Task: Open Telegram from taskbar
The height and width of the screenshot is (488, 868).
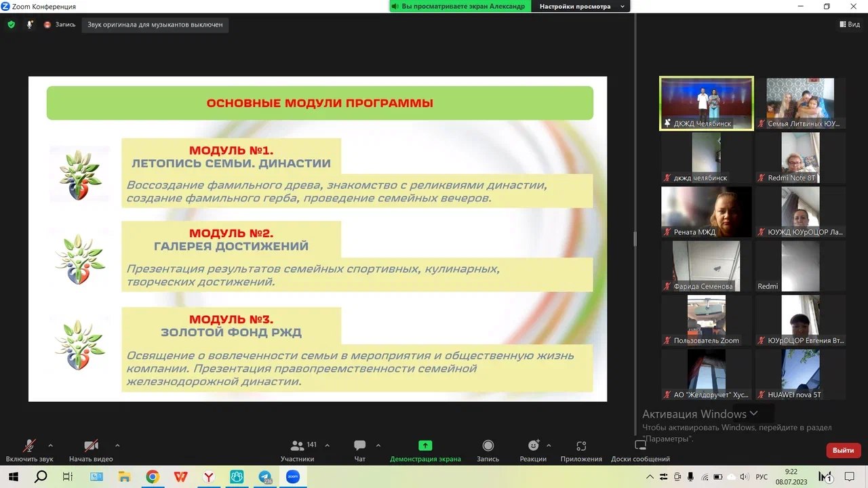Action: click(264, 476)
